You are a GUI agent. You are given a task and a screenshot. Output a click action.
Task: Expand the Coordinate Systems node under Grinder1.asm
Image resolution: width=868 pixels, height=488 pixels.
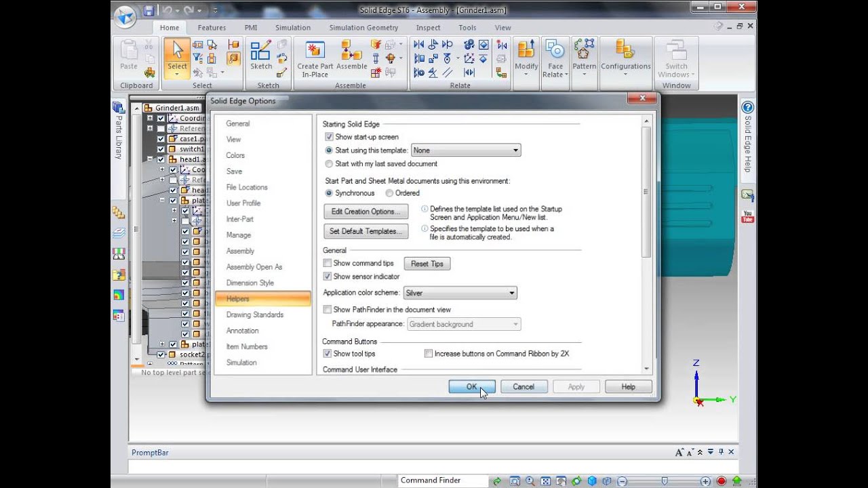(150, 119)
